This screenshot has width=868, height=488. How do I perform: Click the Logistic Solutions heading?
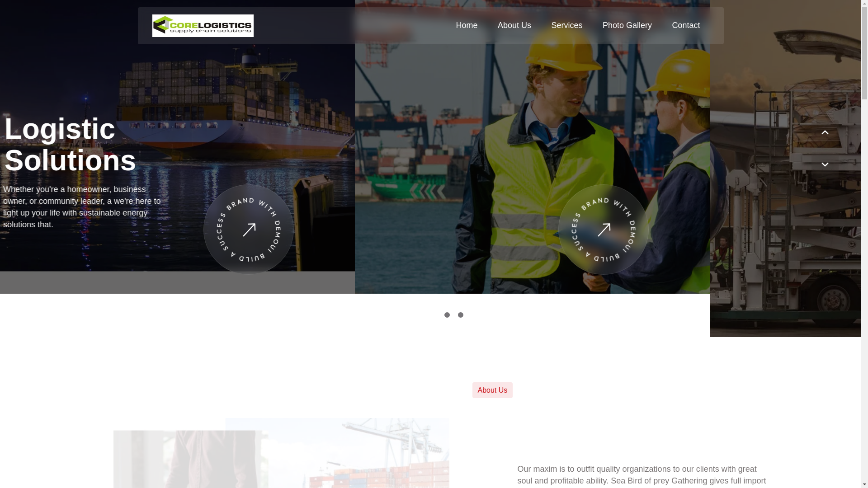(x=70, y=145)
